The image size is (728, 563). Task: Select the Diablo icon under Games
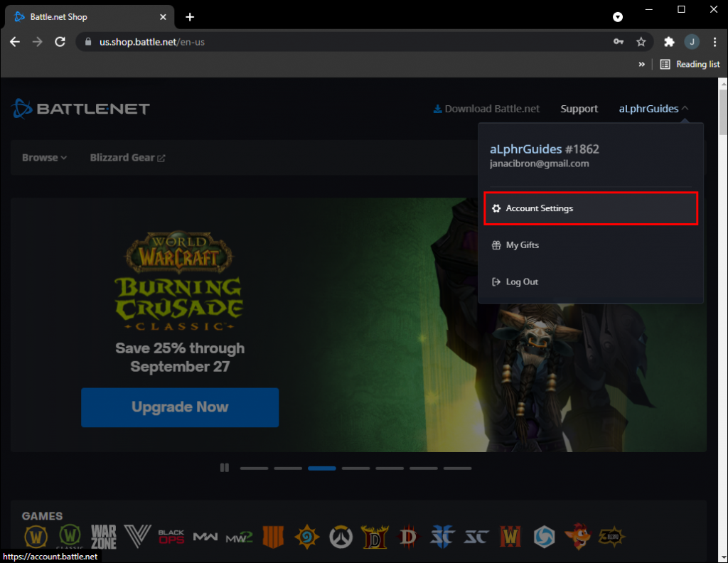409,537
